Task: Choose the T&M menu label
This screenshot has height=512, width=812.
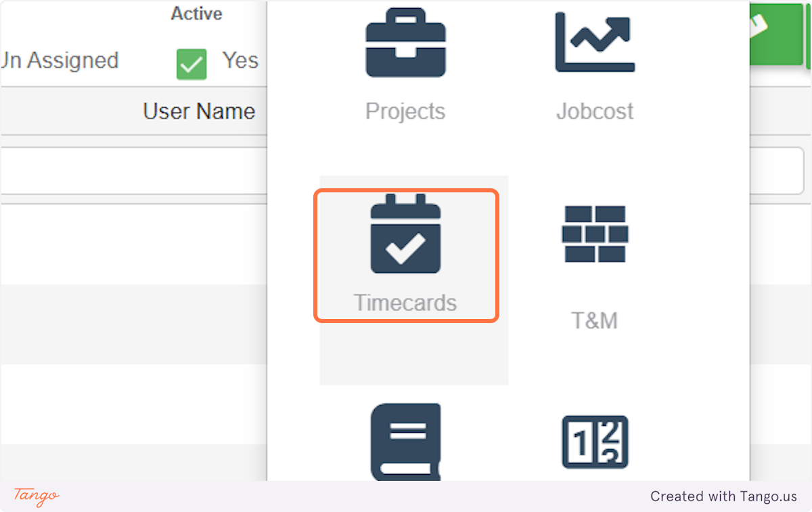Action: [595, 320]
